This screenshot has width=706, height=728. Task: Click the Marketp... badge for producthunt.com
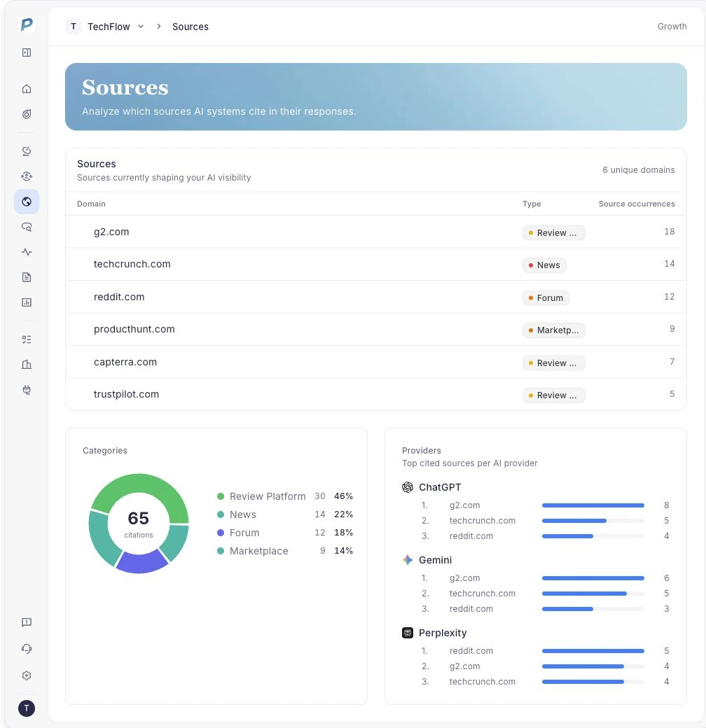pyautogui.click(x=553, y=330)
